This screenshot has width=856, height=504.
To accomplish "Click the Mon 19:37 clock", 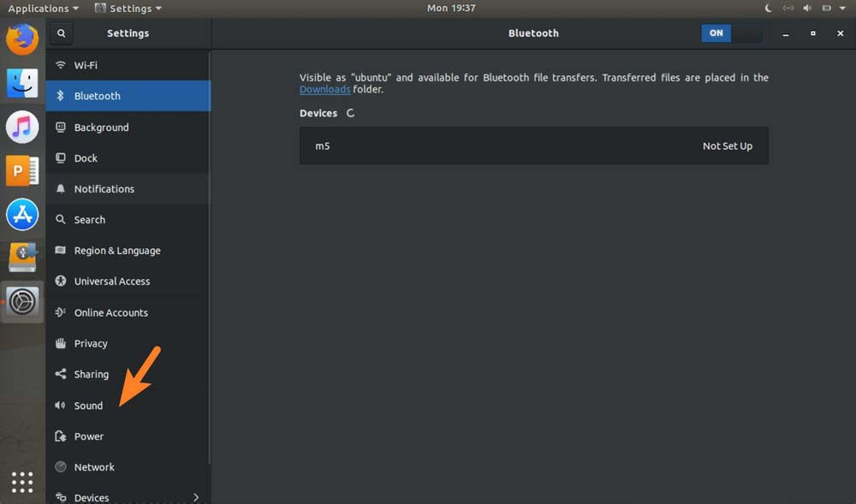I will pos(451,9).
